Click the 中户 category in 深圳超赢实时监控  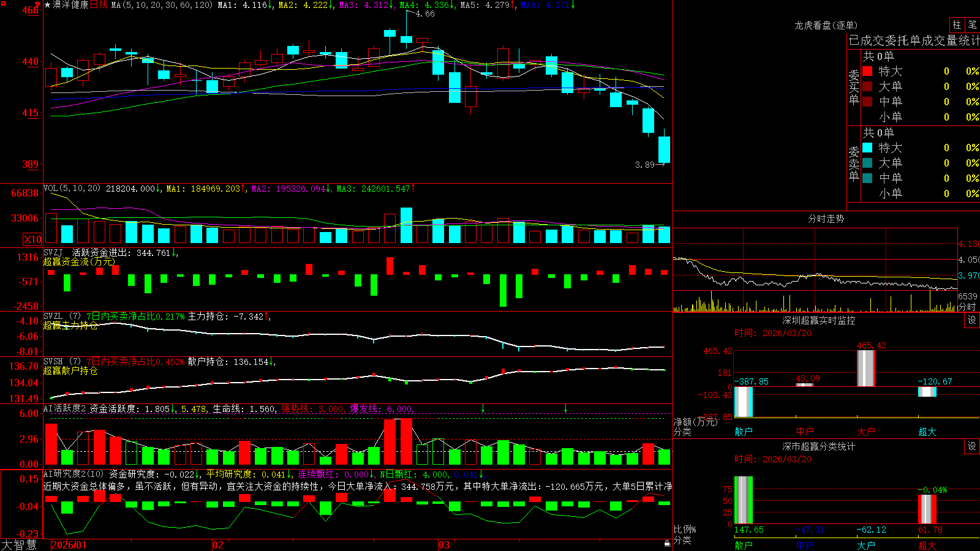(x=805, y=432)
